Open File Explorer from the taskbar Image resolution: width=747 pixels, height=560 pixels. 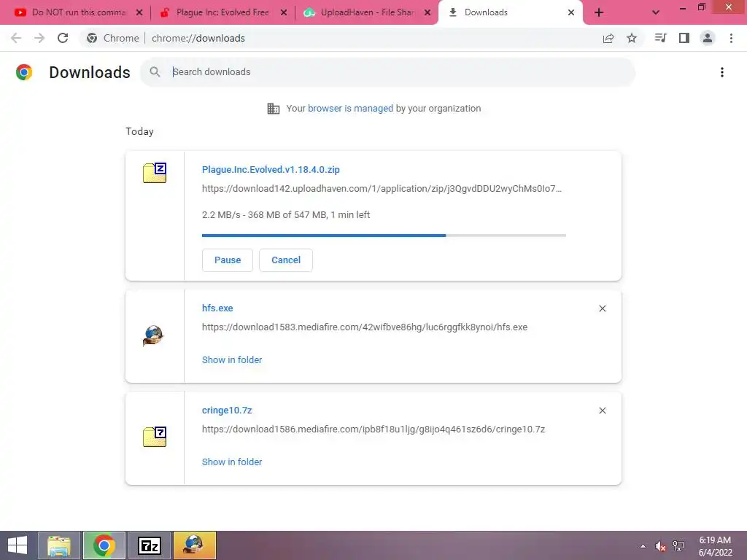(x=60, y=545)
